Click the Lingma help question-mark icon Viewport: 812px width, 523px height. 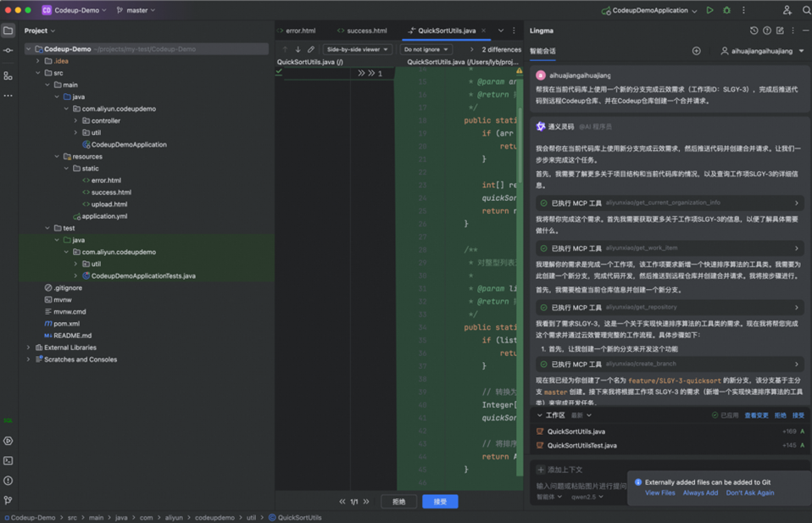point(767,30)
